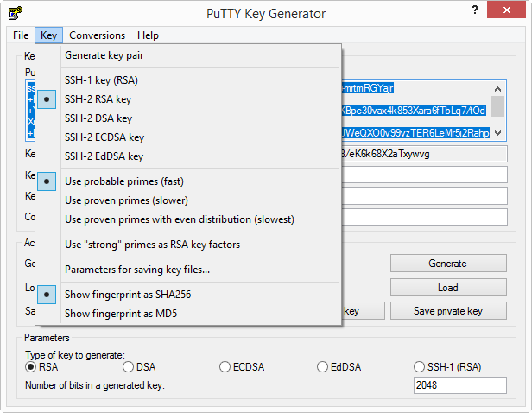Select SSH-2 ECDSA key option
The image size is (532, 413).
[188, 137]
